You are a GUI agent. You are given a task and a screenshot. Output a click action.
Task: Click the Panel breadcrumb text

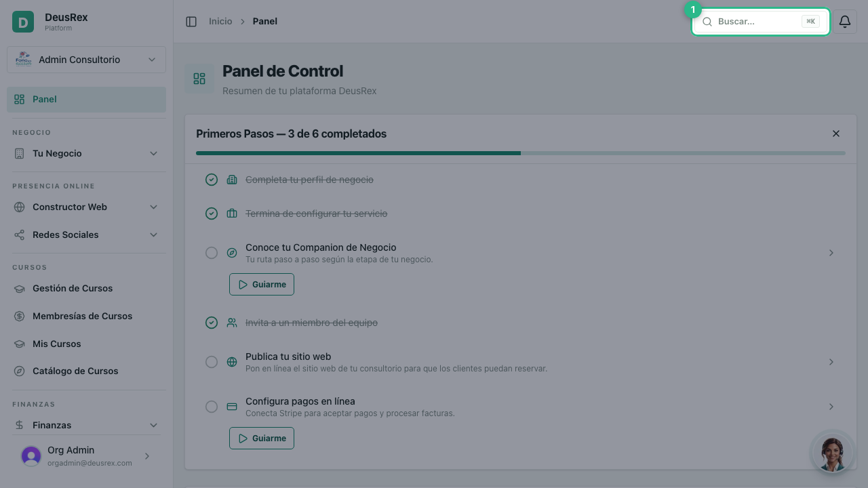tap(265, 22)
